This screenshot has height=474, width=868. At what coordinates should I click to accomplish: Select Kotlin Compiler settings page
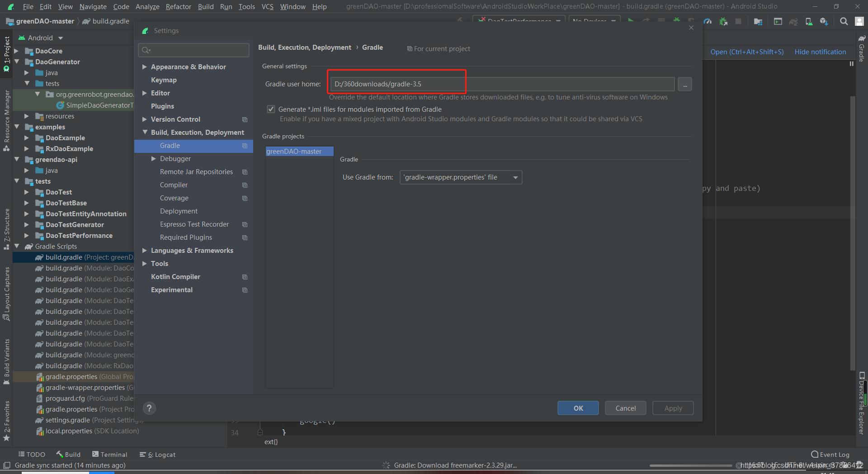click(175, 277)
